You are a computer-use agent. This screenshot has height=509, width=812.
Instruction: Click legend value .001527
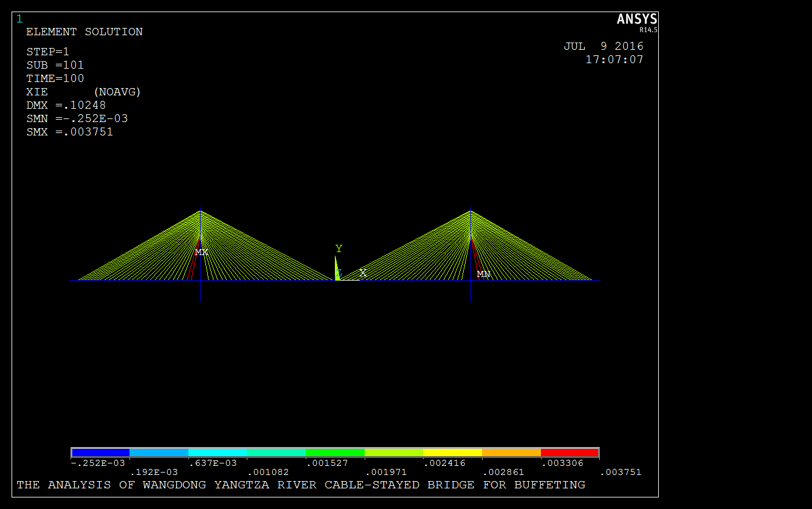point(327,463)
